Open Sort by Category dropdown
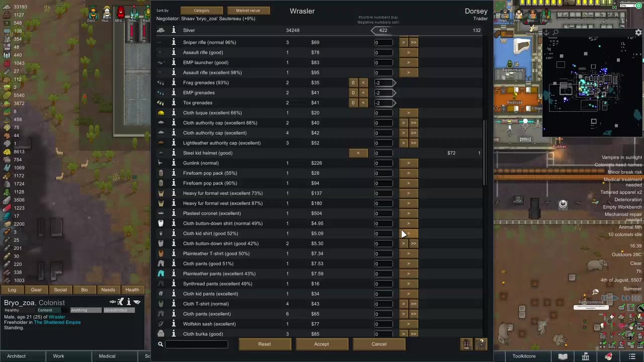The height and width of the screenshot is (362, 644). [201, 11]
